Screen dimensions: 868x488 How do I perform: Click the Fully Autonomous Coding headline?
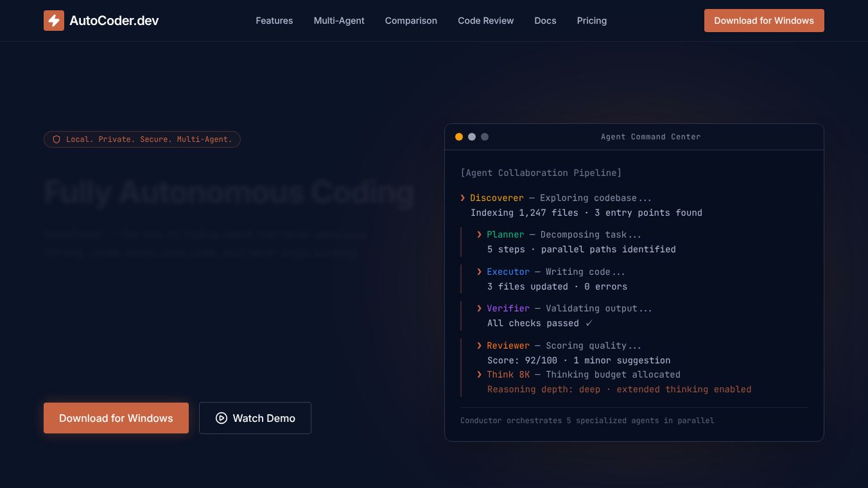[229, 192]
